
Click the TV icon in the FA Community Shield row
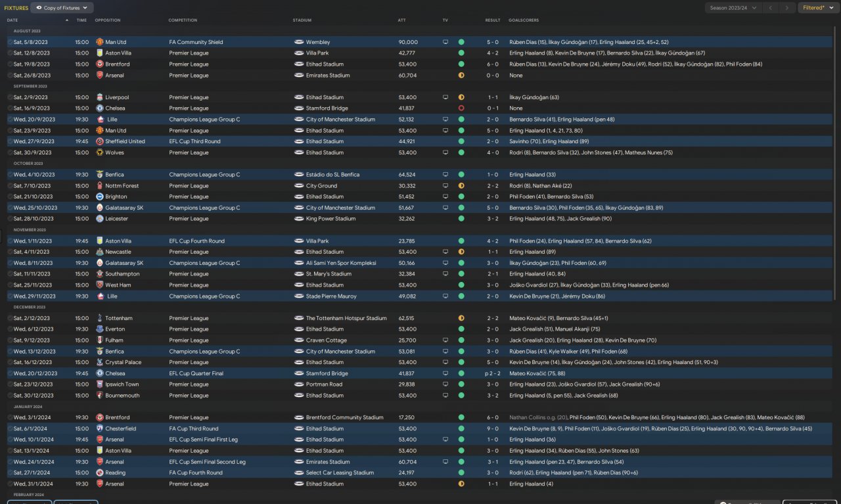pyautogui.click(x=445, y=42)
